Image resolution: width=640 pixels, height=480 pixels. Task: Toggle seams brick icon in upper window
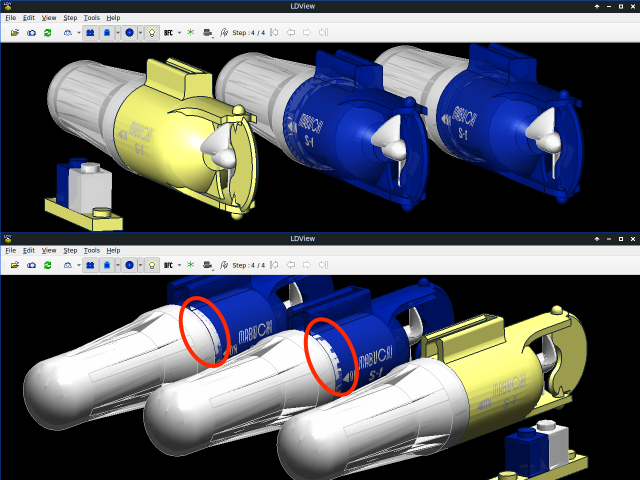(90, 32)
